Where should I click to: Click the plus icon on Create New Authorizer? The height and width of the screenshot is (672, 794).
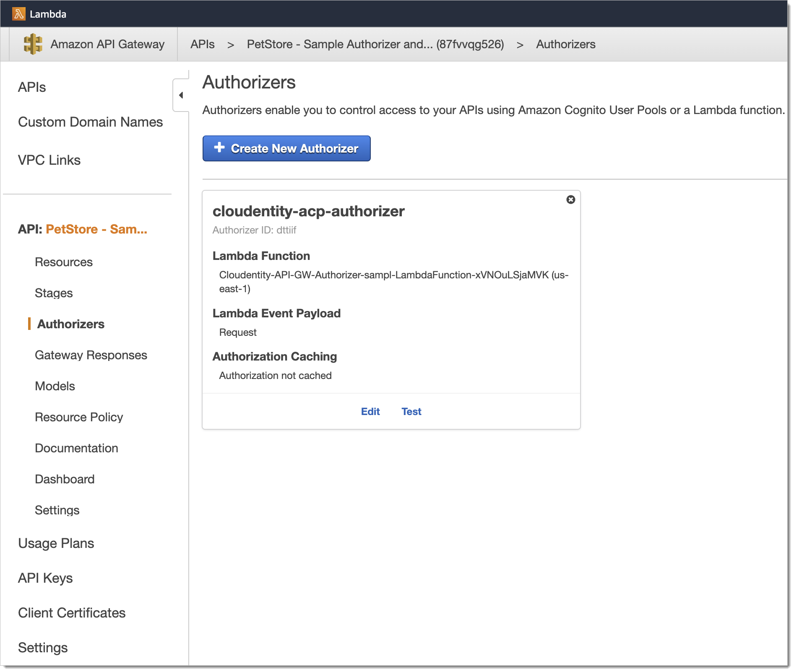coord(219,148)
